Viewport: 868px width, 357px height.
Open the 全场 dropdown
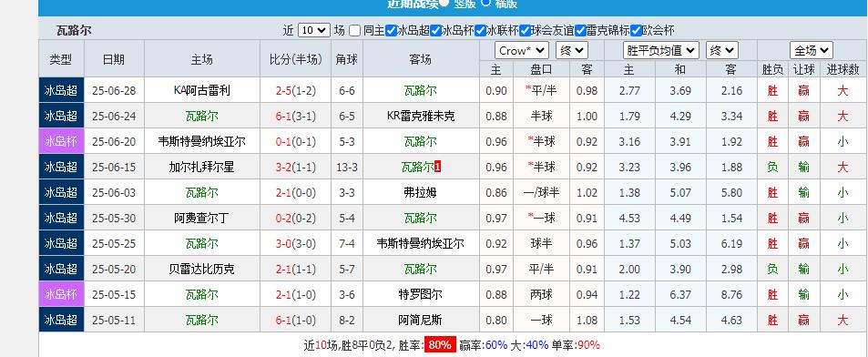point(811,51)
